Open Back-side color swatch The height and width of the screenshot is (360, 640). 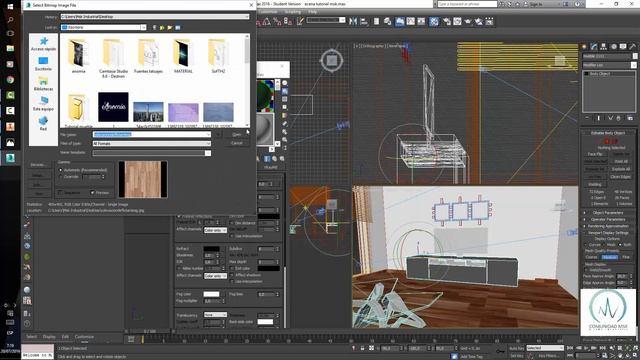265,322
